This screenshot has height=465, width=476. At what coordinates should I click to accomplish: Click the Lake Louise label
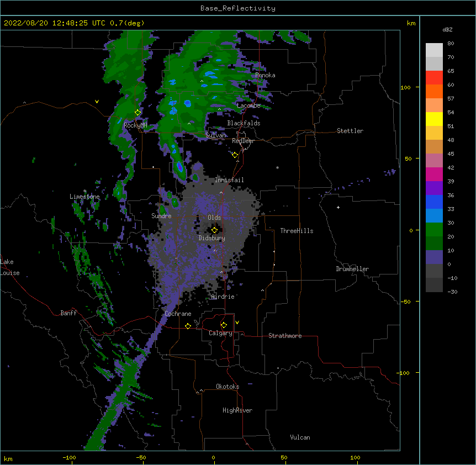10,267
